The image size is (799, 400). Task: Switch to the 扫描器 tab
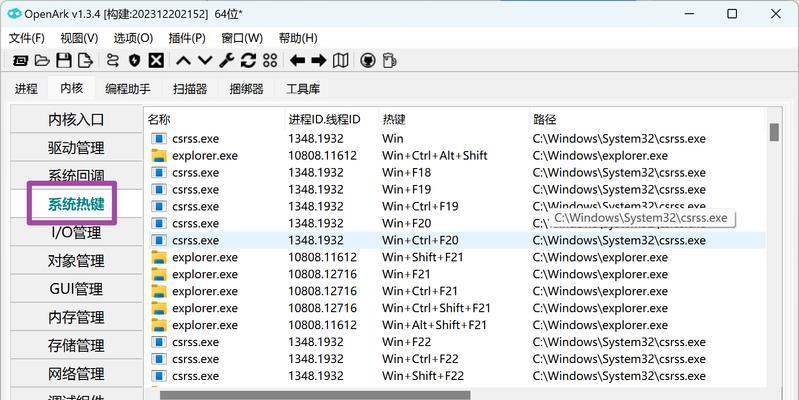tap(190, 89)
